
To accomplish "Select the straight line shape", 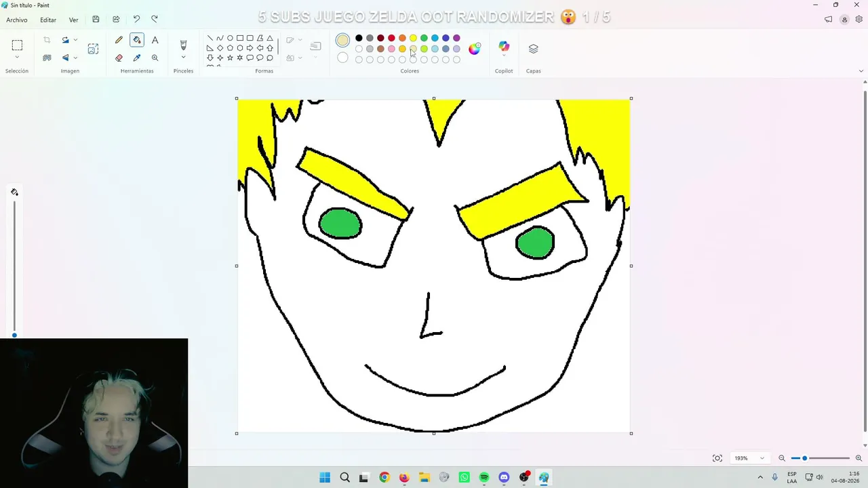I will [x=210, y=38].
